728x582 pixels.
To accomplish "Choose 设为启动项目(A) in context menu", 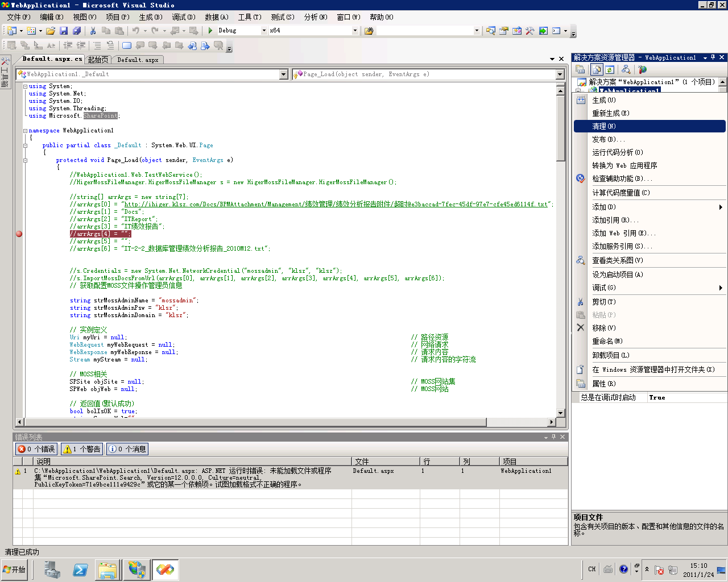I will (650, 275).
